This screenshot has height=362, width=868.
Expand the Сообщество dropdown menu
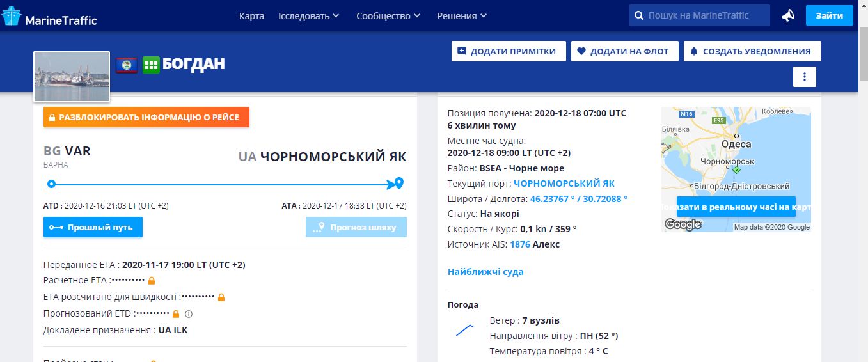(388, 16)
